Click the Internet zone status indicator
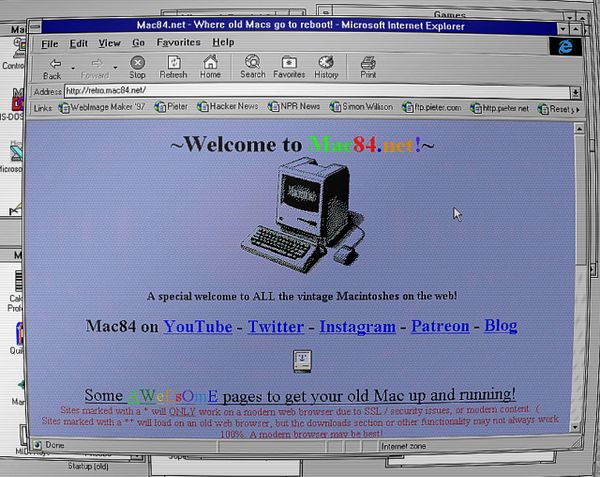 (403, 446)
